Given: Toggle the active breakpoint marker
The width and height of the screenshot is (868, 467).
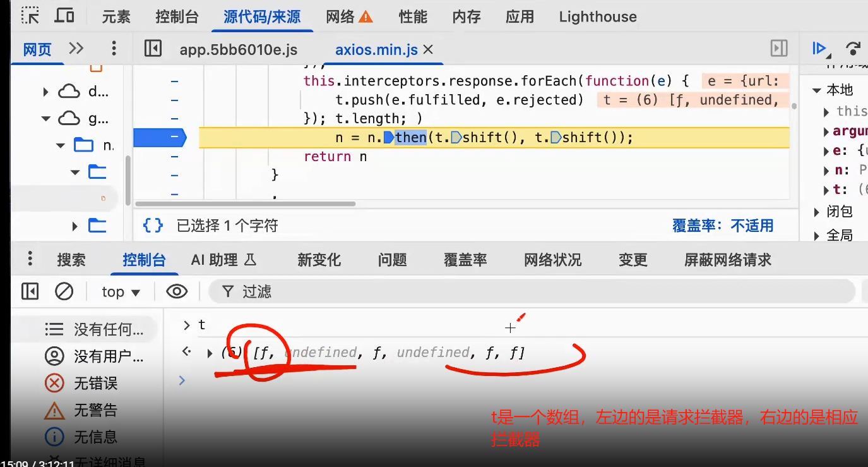Looking at the screenshot, I should (160, 137).
